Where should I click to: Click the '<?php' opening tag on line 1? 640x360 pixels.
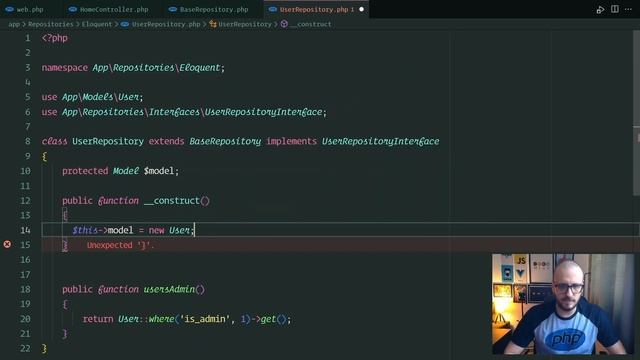(55, 38)
